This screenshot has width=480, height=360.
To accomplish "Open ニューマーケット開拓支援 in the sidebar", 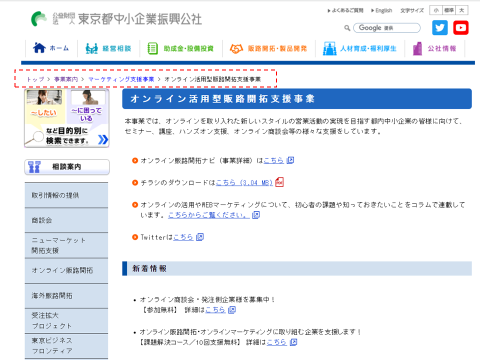I will coord(66,245).
